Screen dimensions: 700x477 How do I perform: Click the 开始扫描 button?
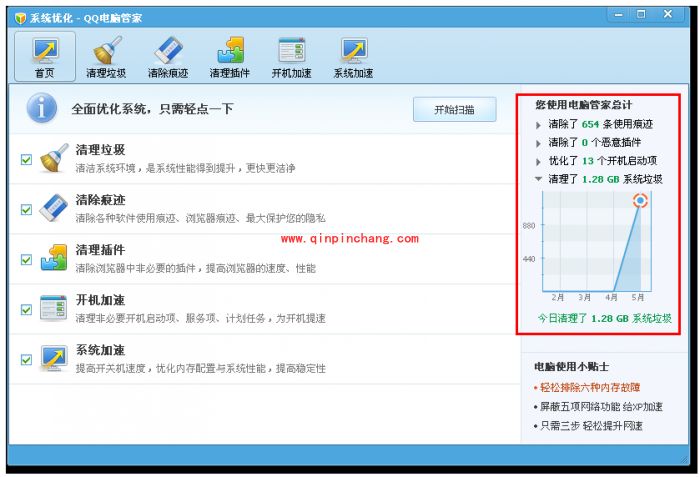point(454,109)
